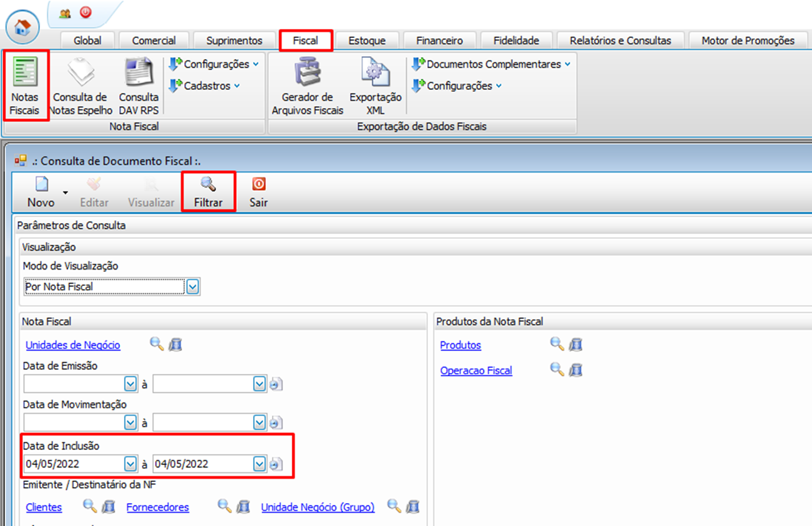812x526 pixels.
Task: Click the period icon for Data de Emissão
Action: point(276,384)
